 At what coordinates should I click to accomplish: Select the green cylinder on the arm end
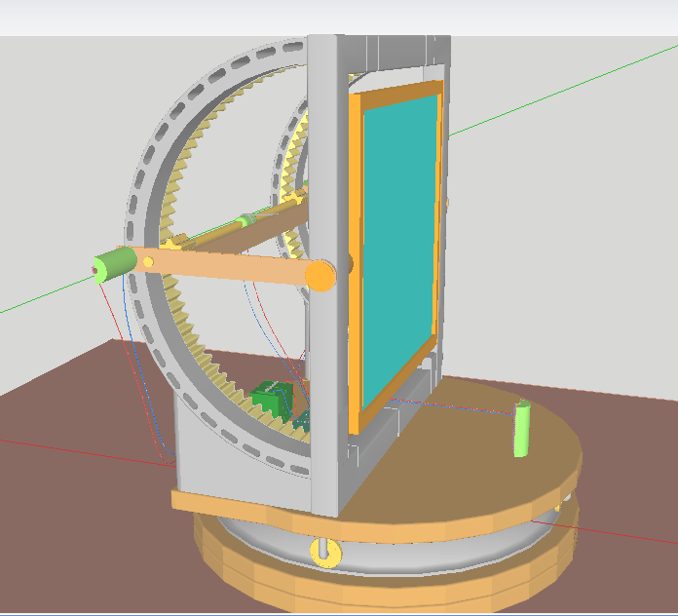pos(114,263)
